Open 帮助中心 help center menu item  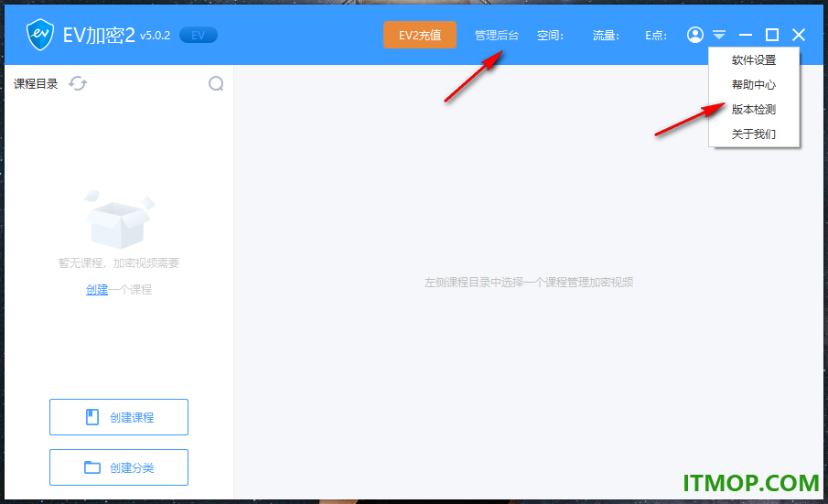(x=754, y=84)
